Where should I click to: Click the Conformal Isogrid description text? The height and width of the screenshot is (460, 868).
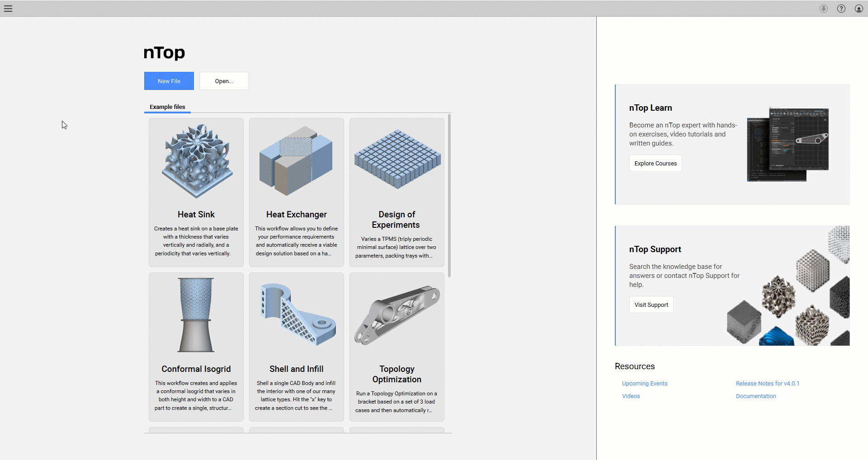196,396
